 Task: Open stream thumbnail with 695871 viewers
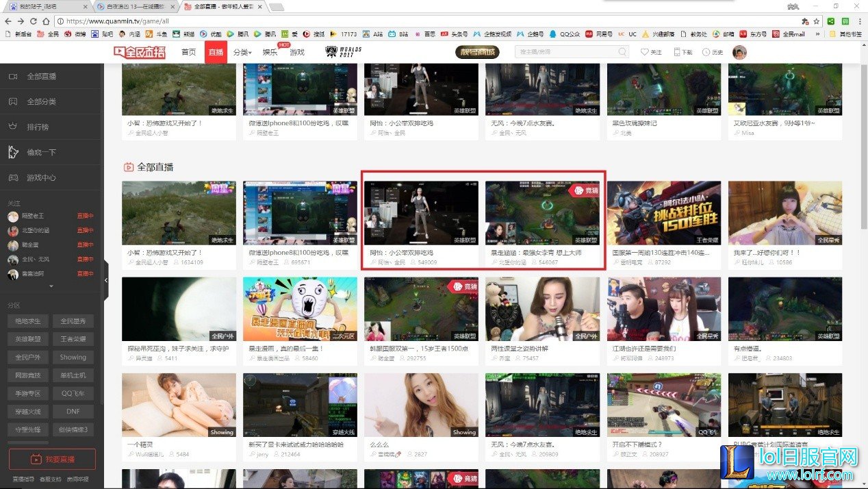click(x=300, y=213)
